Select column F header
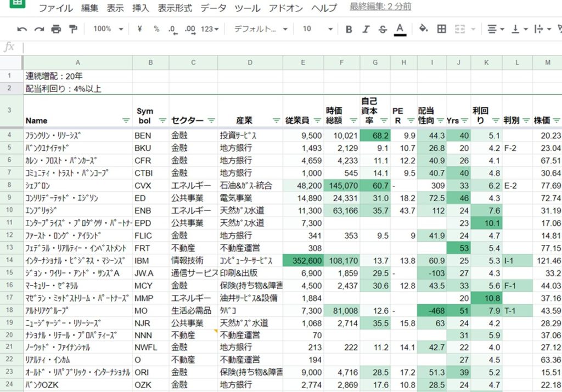Viewport: 562px width, 392px height. tap(341, 63)
